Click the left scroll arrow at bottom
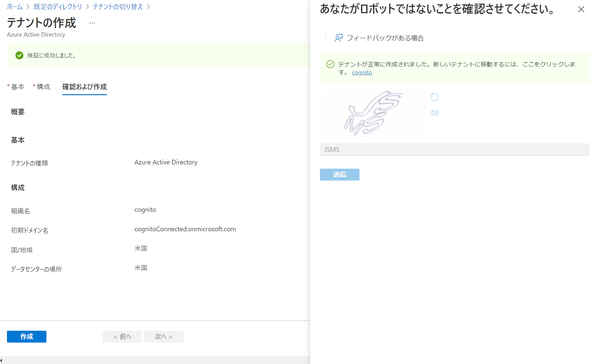The width and height of the screenshot is (602, 364). [x=1, y=361]
